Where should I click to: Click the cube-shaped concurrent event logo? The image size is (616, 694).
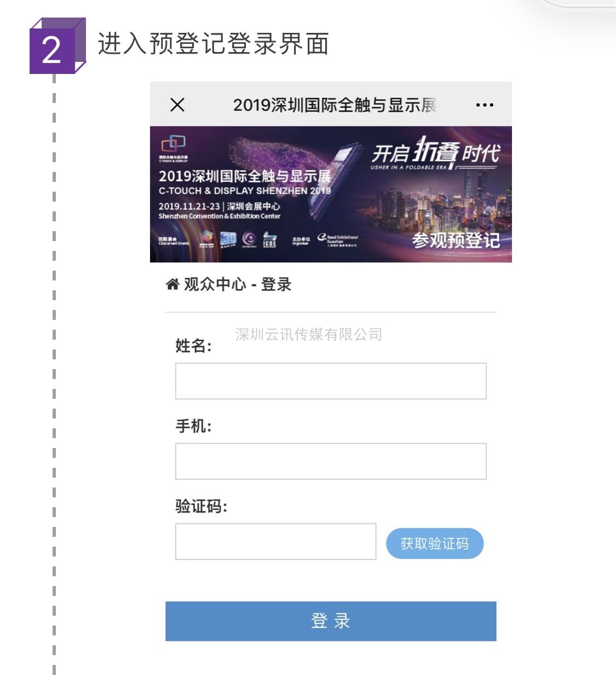(206, 238)
